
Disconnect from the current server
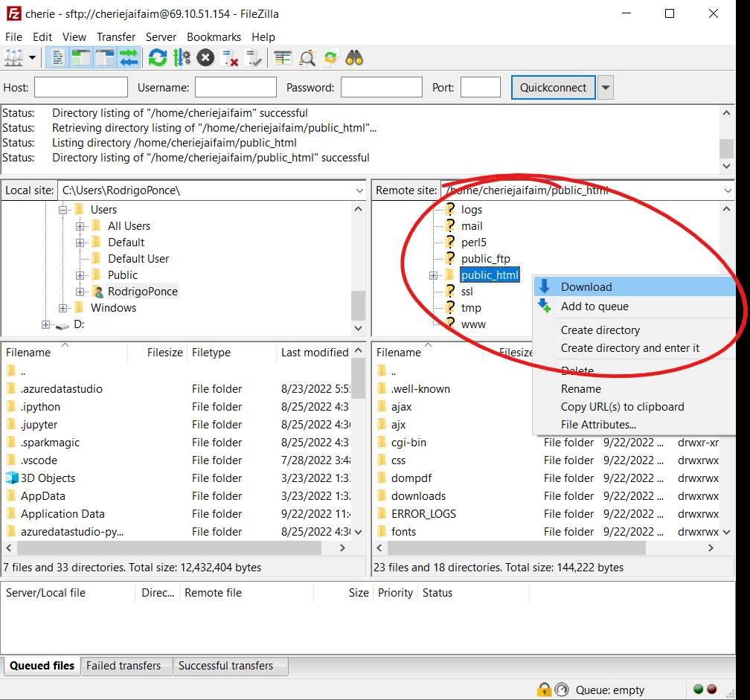click(x=231, y=58)
